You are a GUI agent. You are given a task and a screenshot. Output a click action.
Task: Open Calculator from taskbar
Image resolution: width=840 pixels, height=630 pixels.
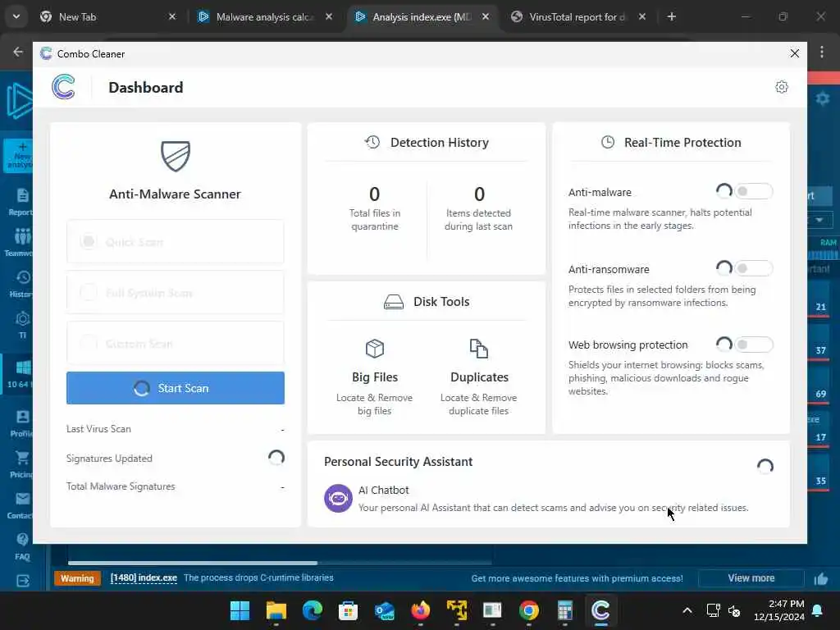pyautogui.click(x=564, y=610)
